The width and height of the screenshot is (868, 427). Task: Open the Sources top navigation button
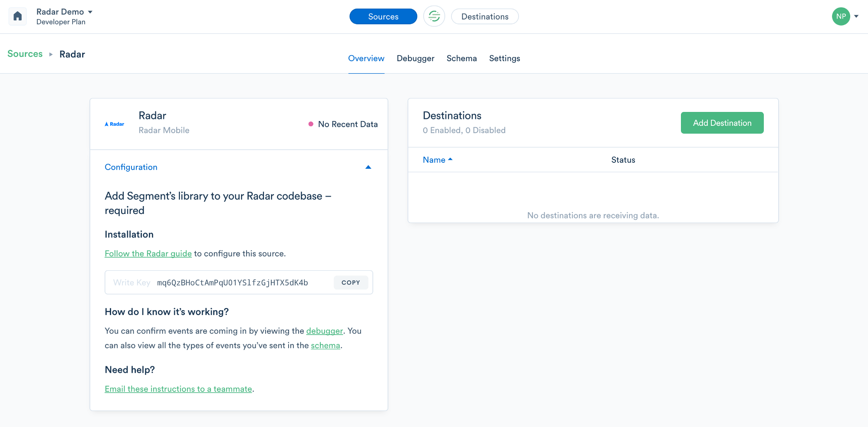coord(383,16)
